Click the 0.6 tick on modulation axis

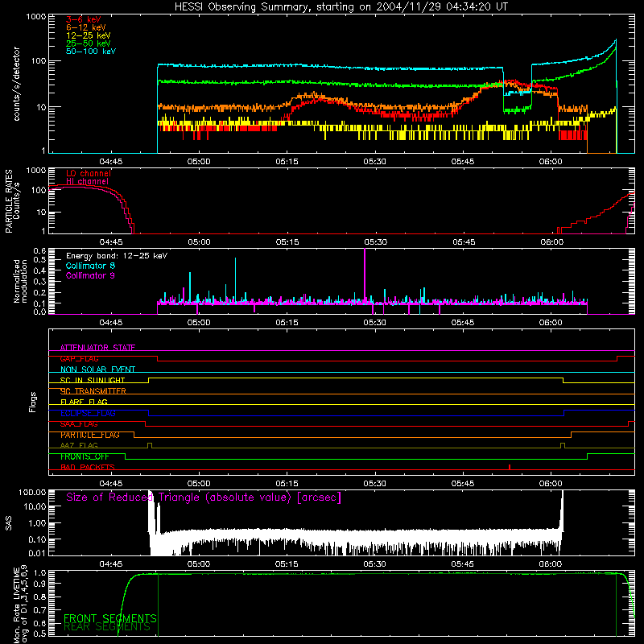click(x=39, y=250)
